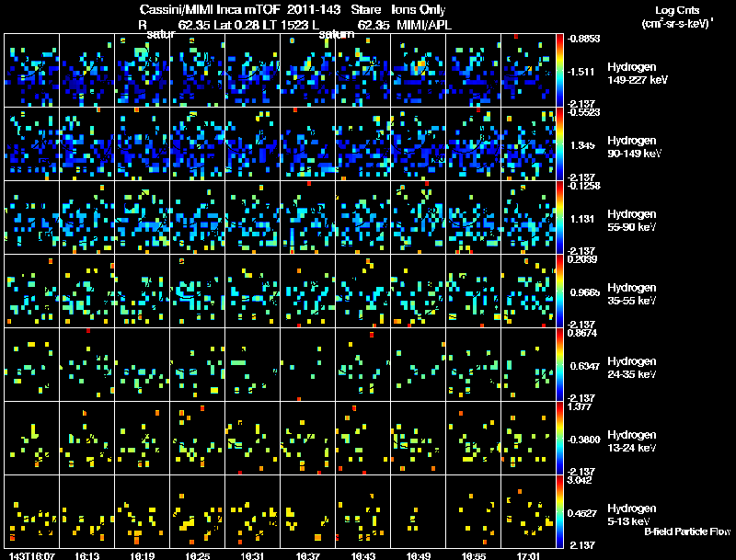
Task: Click the '-0.8853' colorbar value
Action: point(583,39)
